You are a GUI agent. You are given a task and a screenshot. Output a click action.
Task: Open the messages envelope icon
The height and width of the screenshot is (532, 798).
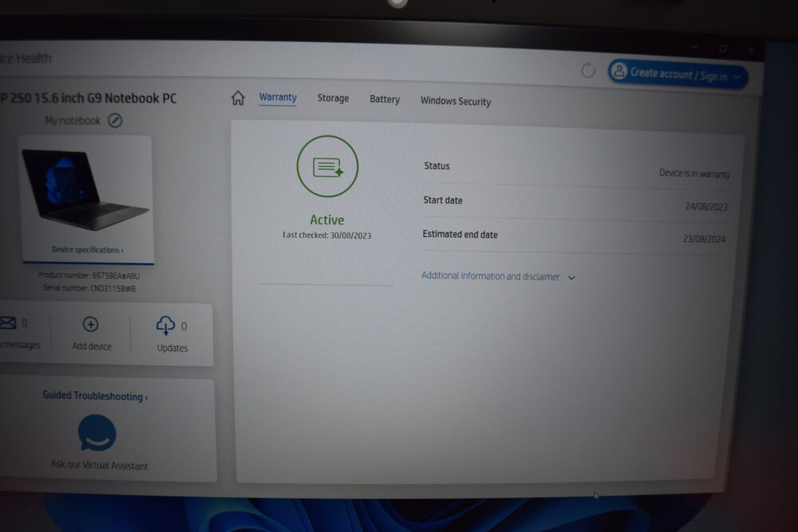point(8,323)
